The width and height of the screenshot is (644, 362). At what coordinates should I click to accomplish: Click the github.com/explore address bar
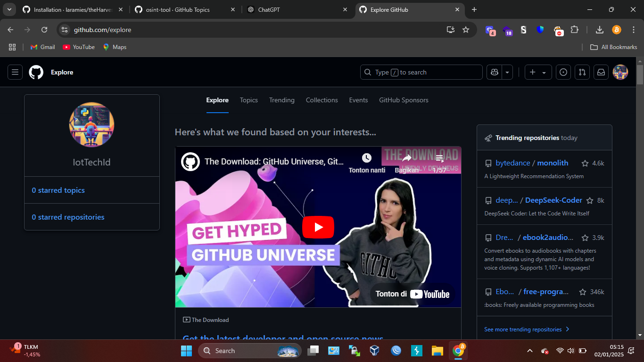coord(102,30)
